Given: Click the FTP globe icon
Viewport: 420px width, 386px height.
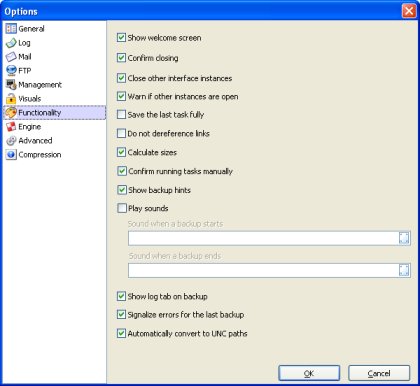Looking at the screenshot, I should [x=11, y=71].
